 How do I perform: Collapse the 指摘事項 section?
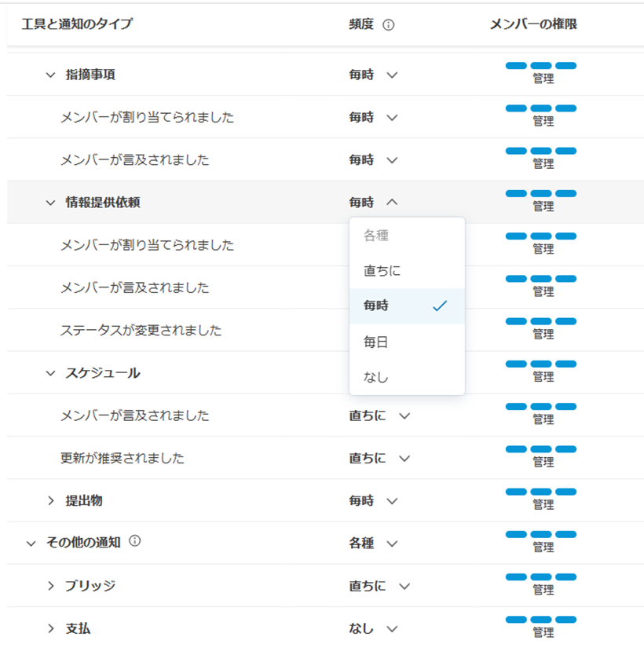[50, 75]
